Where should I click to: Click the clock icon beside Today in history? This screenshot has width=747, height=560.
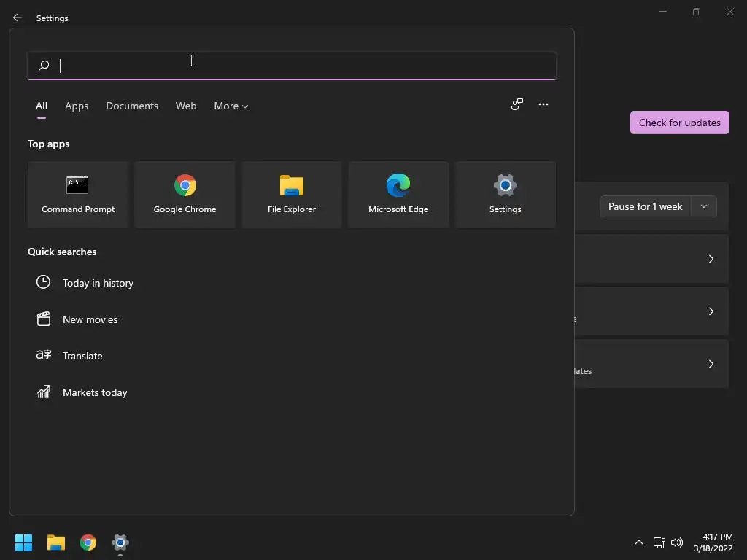click(43, 282)
